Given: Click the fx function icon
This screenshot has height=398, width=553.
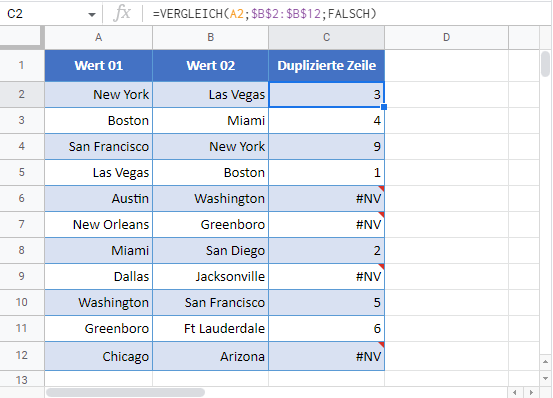Looking at the screenshot, I should point(122,14).
